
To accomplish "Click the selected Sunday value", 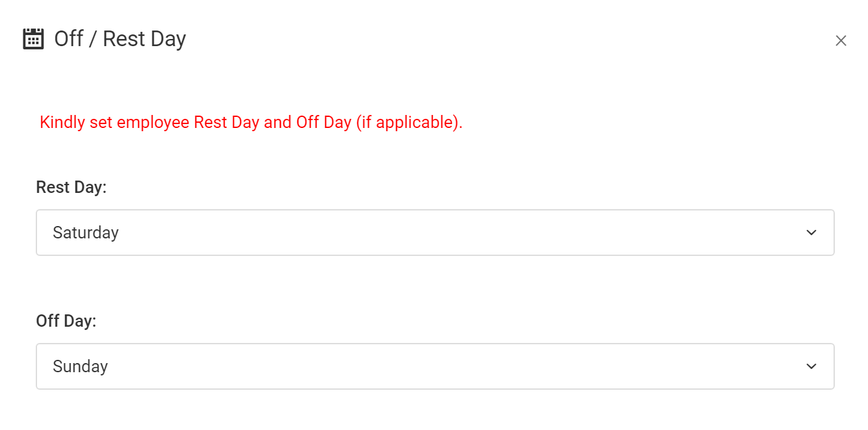I will coord(81,366).
